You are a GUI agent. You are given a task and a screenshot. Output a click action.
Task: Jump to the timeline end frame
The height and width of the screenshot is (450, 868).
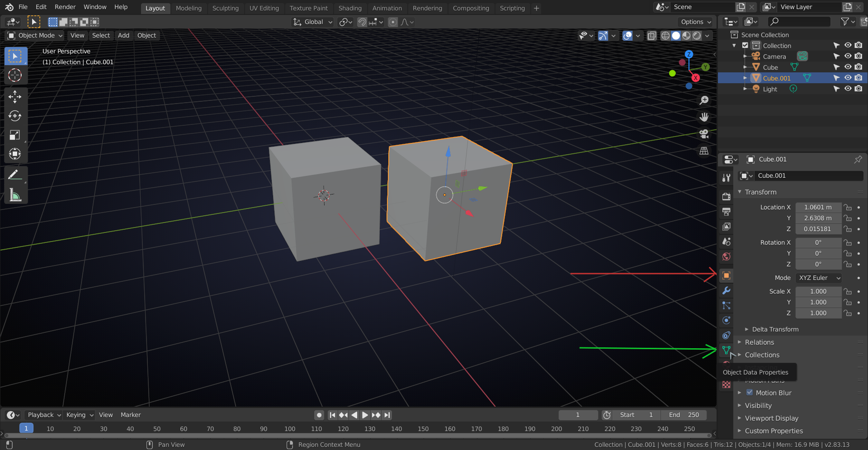(x=387, y=415)
